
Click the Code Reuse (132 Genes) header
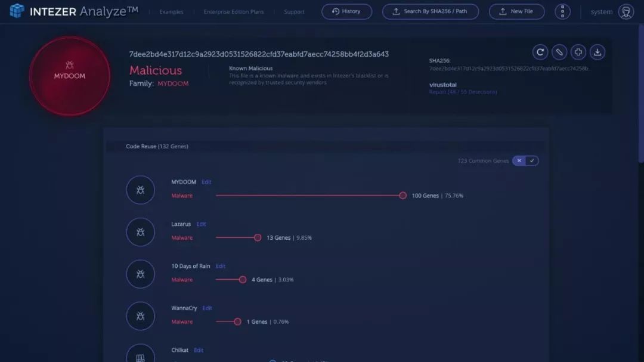coord(157,146)
